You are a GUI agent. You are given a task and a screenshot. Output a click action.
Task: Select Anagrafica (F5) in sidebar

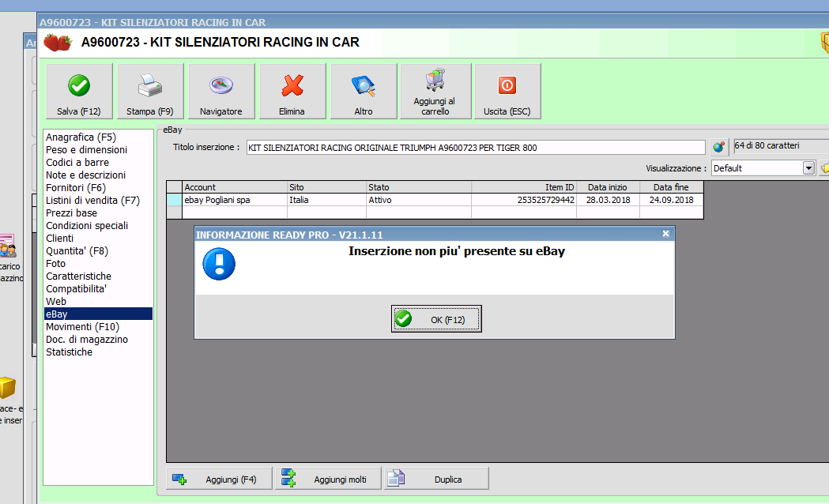click(x=98, y=137)
